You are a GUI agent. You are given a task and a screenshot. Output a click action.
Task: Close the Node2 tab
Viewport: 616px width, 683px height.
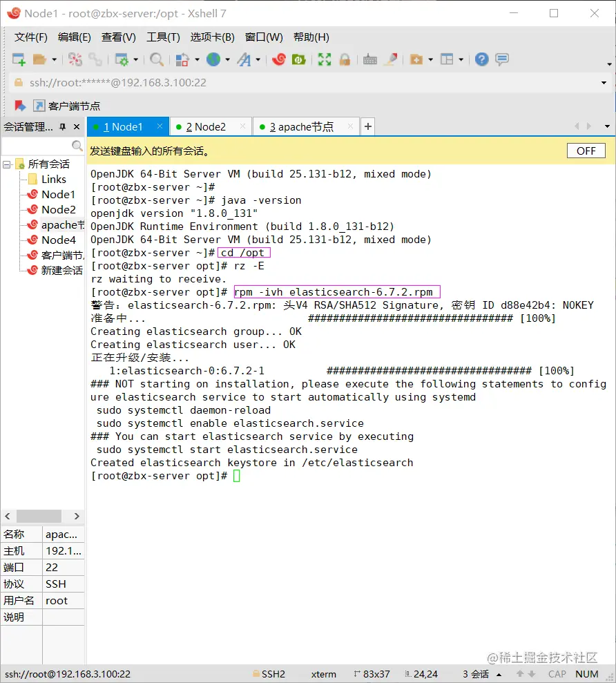[242, 126]
